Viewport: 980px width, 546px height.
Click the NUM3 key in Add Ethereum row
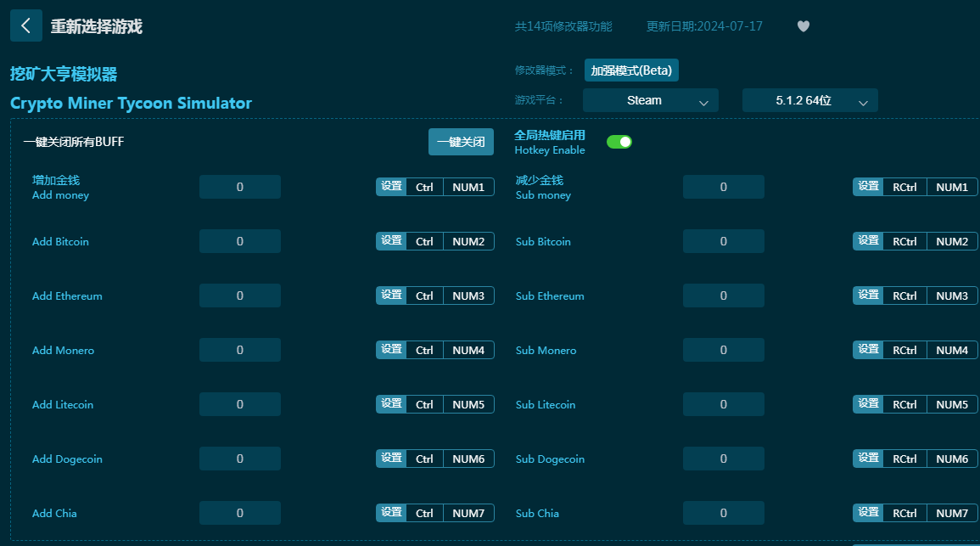click(468, 296)
